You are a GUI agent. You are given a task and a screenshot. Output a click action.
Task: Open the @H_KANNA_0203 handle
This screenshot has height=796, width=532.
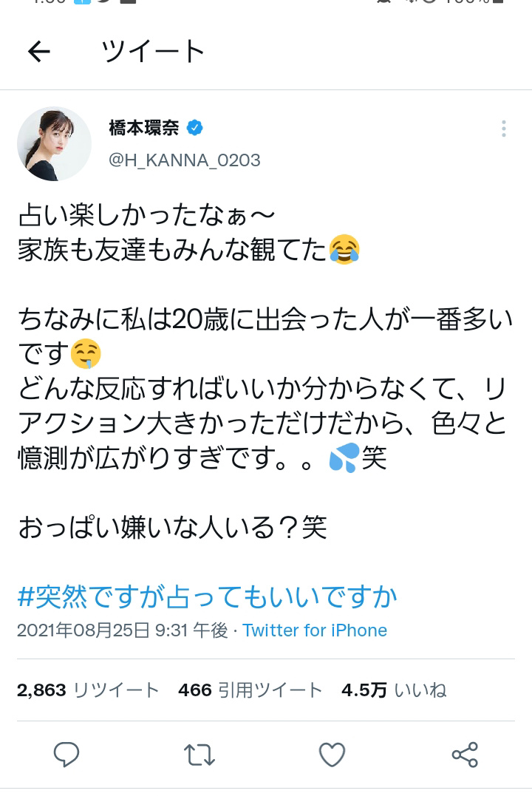(x=184, y=160)
